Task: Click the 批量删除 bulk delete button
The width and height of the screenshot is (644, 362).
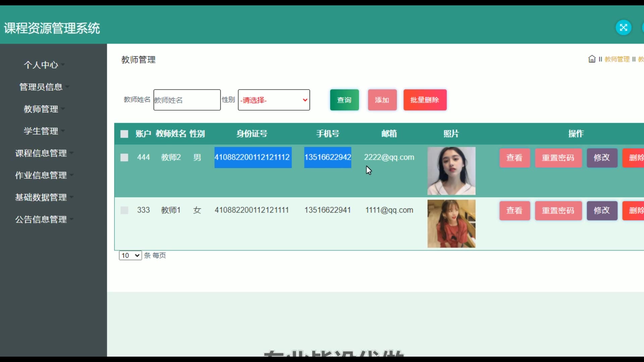Action: [x=425, y=100]
